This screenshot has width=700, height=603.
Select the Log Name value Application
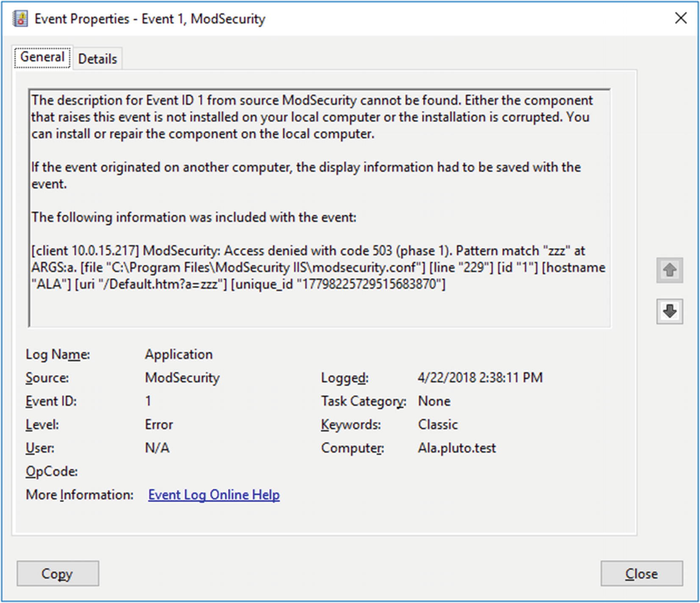(179, 354)
